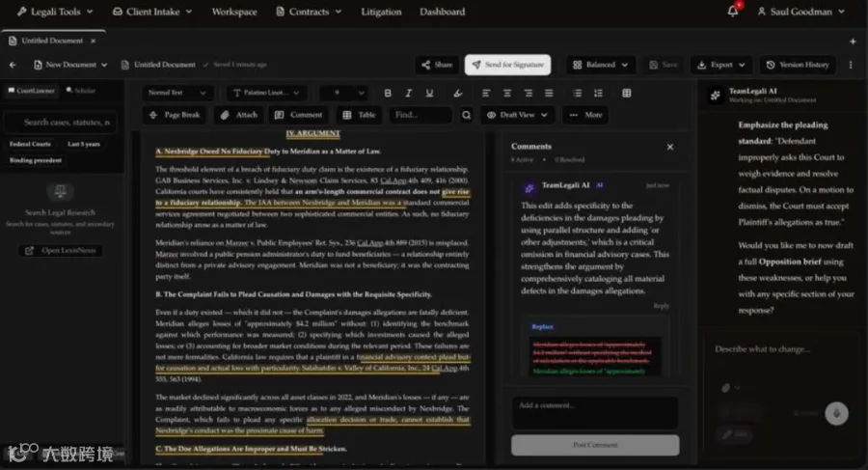
Task: Open the Legali Tools menu
Action: click(55, 11)
